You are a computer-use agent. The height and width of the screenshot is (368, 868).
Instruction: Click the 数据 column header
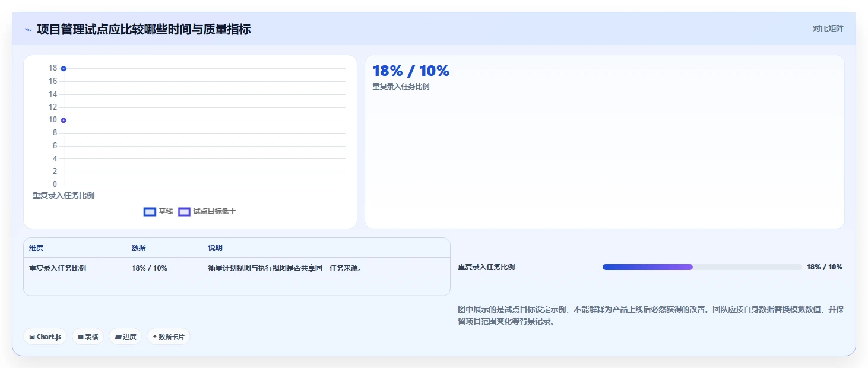click(x=139, y=248)
